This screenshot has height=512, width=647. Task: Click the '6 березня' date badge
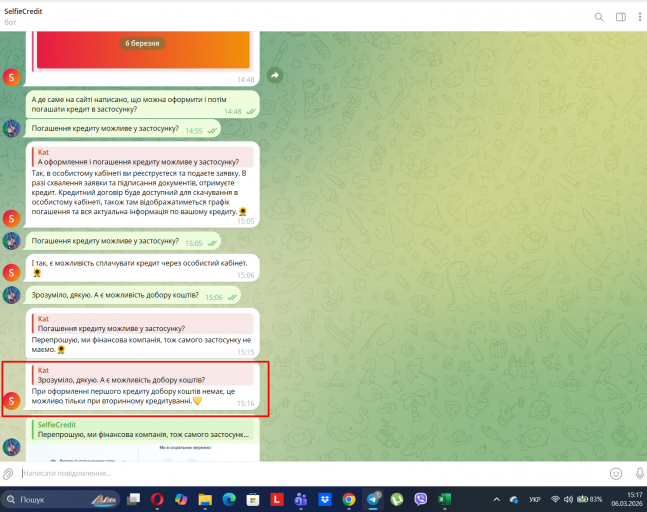(142, 43)
